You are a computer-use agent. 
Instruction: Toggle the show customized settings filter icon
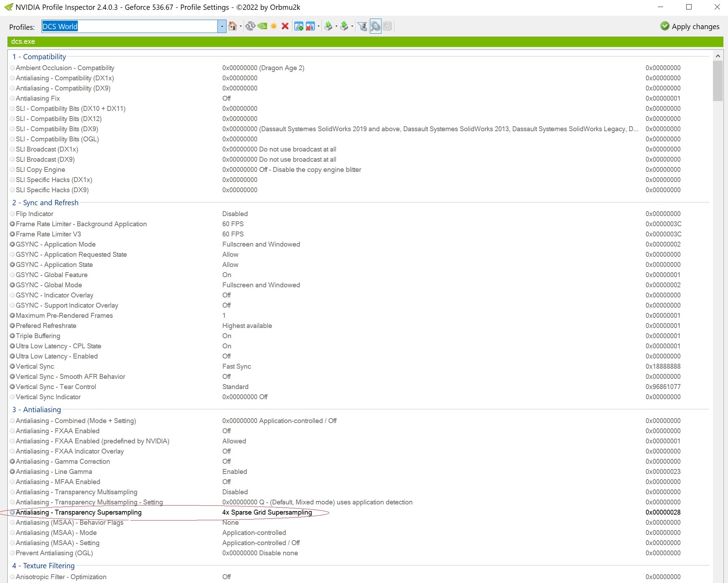tap(362, 26)
